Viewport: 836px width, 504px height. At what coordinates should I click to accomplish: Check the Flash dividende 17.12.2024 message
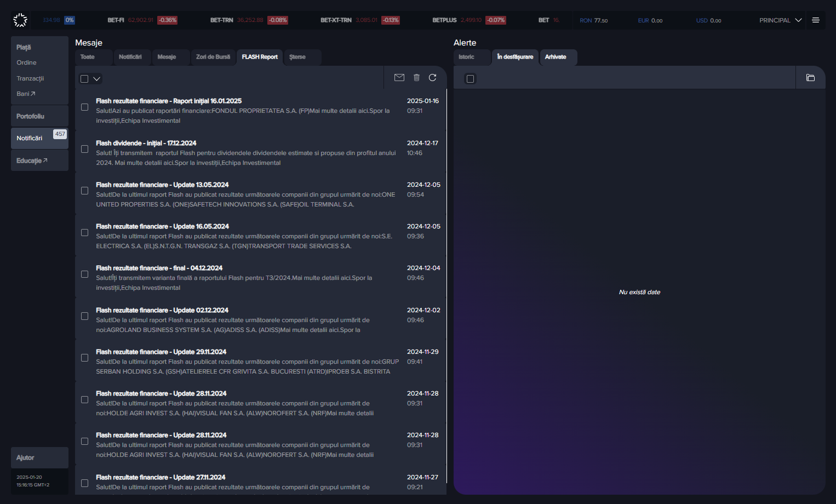point(84,149)
